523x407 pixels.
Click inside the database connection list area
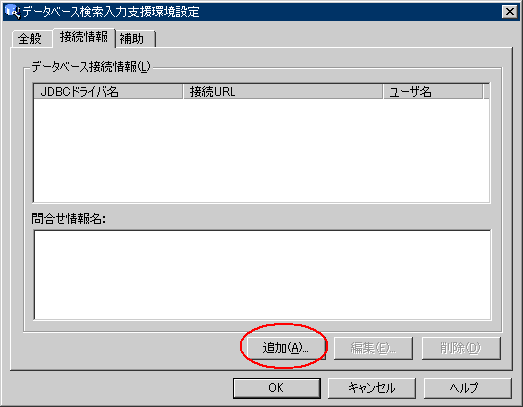pos(262,150)
